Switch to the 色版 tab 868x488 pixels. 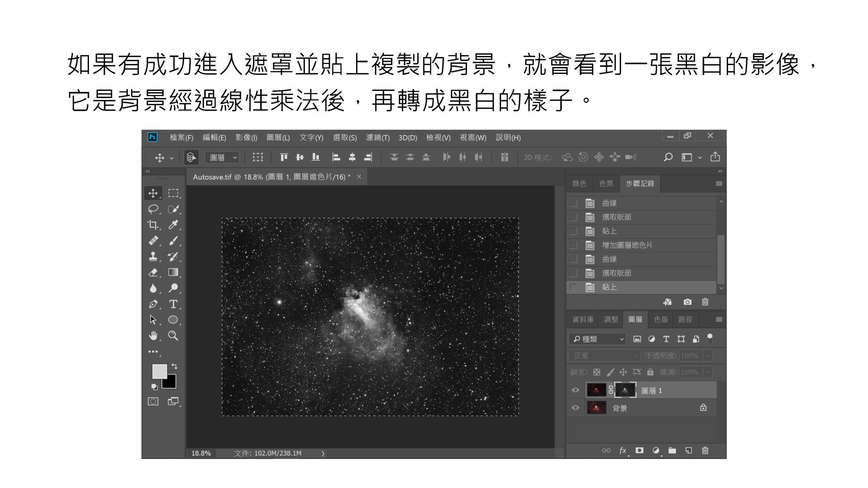[x=660, y=319]
